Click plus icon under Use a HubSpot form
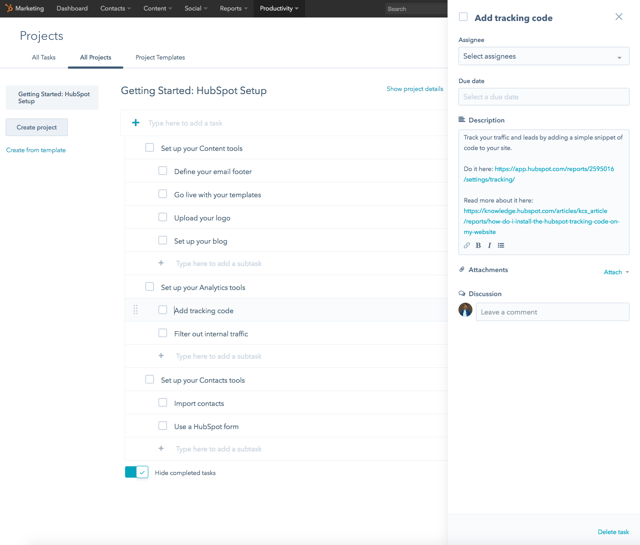This screenshot has height=545, width=640. pyautogui.click(x=161, y=448)
